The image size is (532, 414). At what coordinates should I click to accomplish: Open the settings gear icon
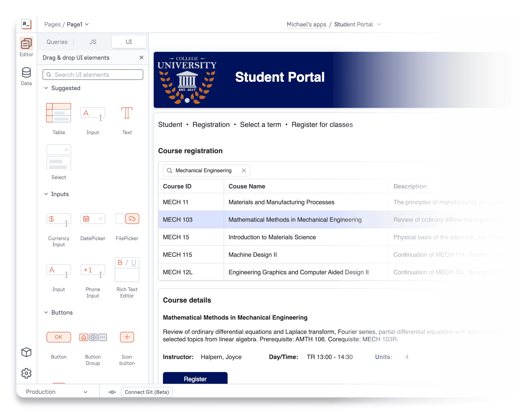click(26, 373)
